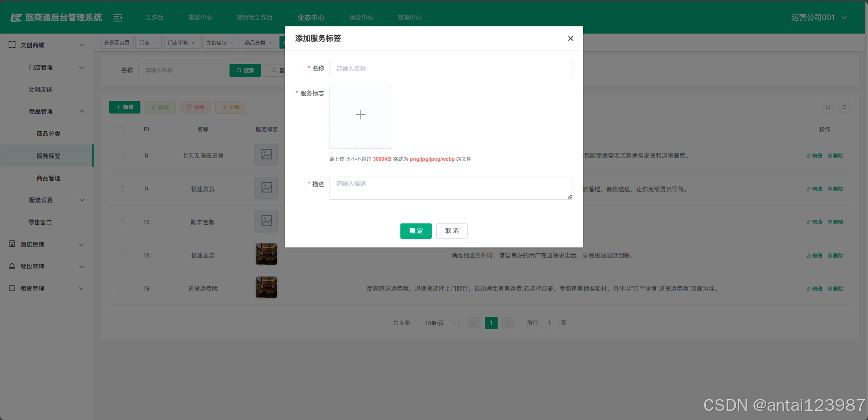Toggle the search bar with the magnifier circle icon
The height and width of the screenshot is (420, 868).
[828, 107]
